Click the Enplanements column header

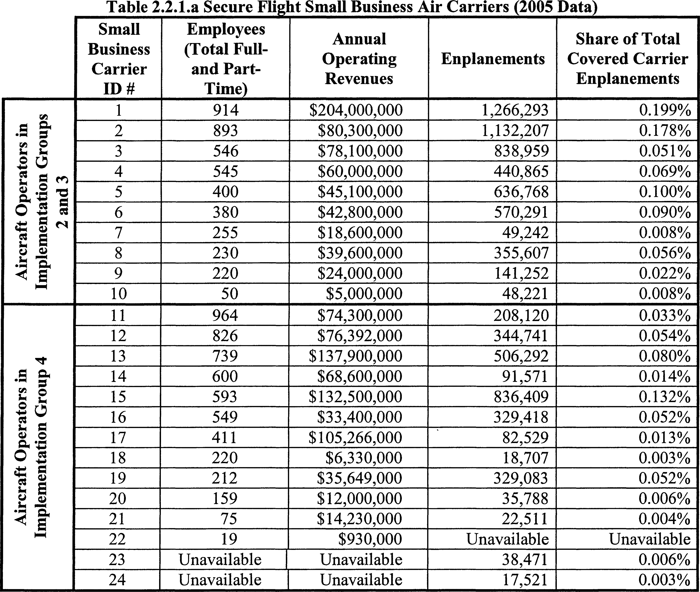(x=493, y=59)
